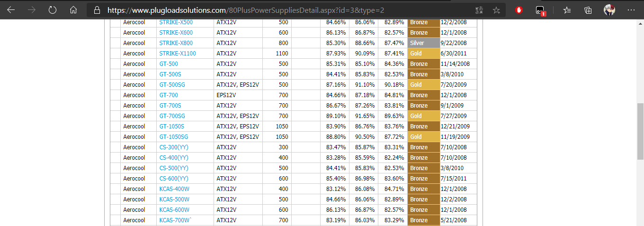Image resolution: width=644 pixels, height=226 pixels.
Task: Select the date 5/21/2008
Action: click(454, 220)
